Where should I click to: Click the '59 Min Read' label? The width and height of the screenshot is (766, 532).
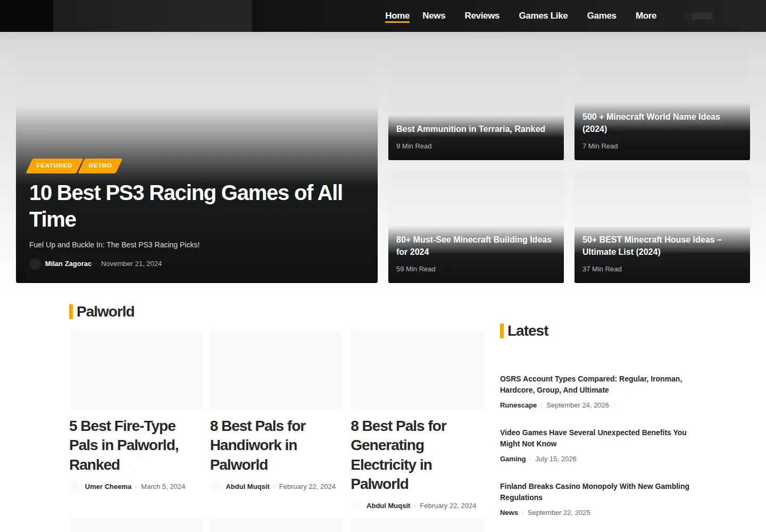point(416,269)
